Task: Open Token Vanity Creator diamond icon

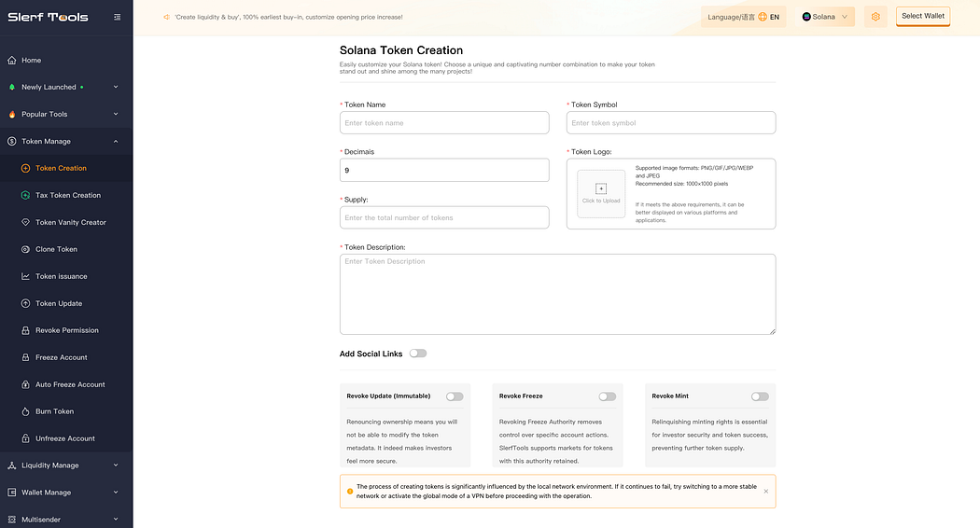Action: coord(25,222)
